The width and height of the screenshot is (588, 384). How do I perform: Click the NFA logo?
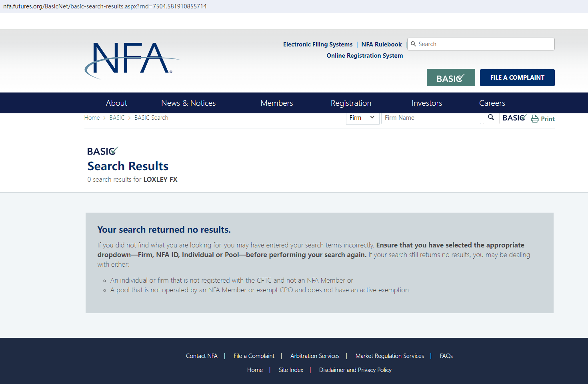(132, 60)
